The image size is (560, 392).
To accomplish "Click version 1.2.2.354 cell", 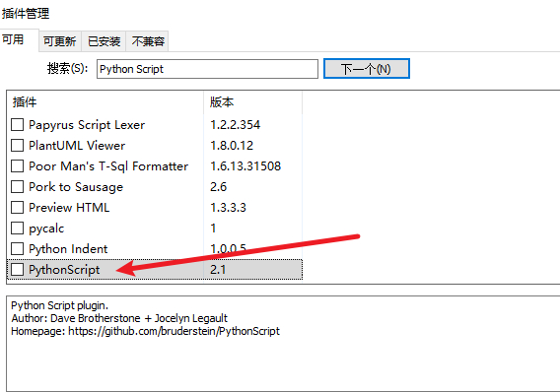I will pos(235,125).
